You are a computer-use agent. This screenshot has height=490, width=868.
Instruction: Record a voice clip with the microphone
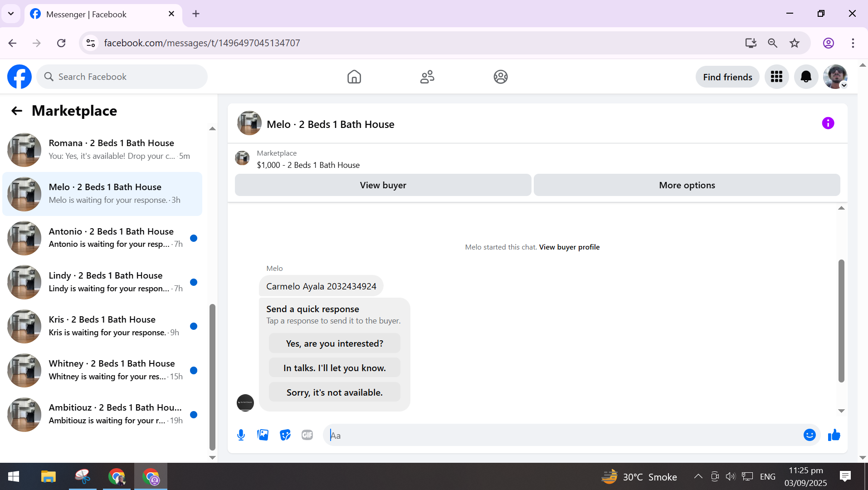(241, 435)
